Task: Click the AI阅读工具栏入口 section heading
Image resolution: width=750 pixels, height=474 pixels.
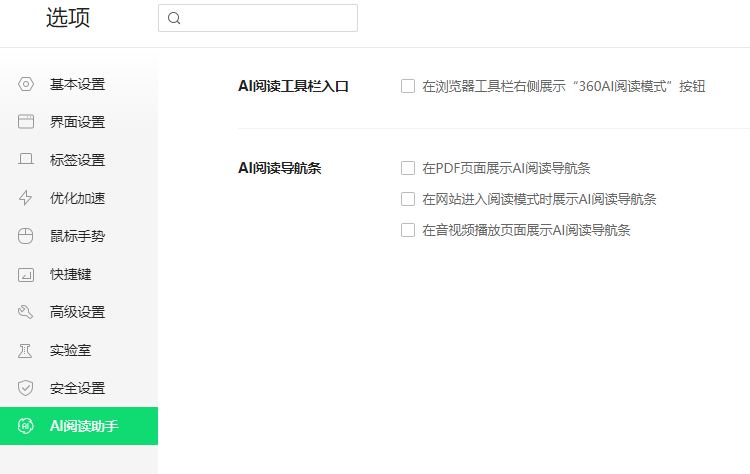Action: [x=293, y=86]
